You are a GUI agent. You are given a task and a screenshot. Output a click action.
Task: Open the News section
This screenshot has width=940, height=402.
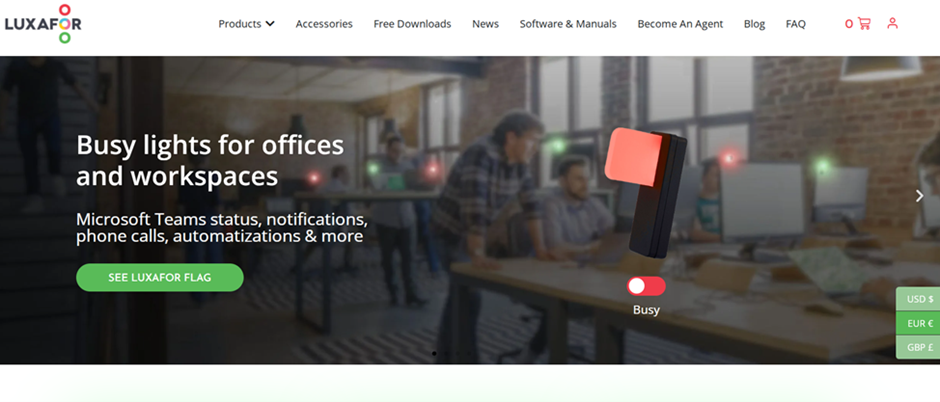[485, 24]
